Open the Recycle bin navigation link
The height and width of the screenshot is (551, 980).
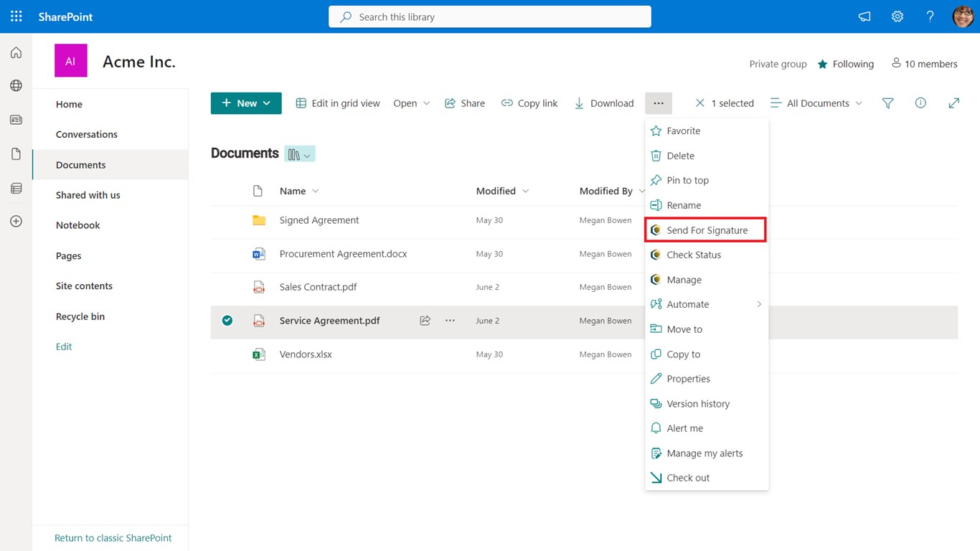point(80,316)
